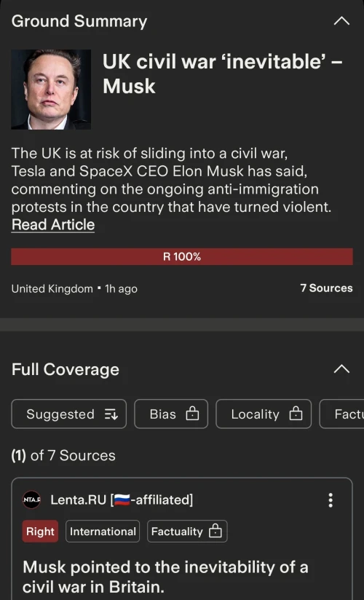Screen dimensions: 364x600
Task: Collapse the Full Coverage section chevron
Action: click(341, 369)
